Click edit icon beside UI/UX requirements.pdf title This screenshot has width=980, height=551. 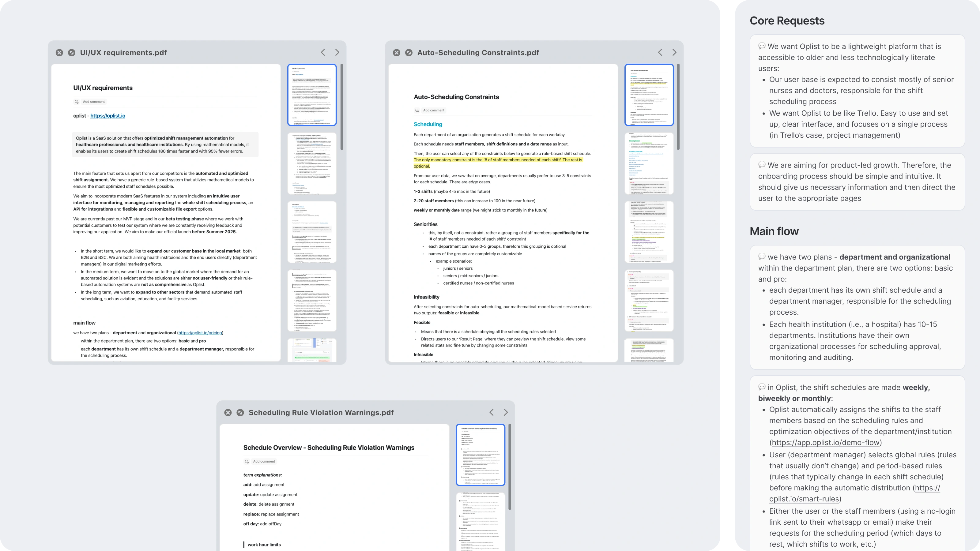point(72,52)
